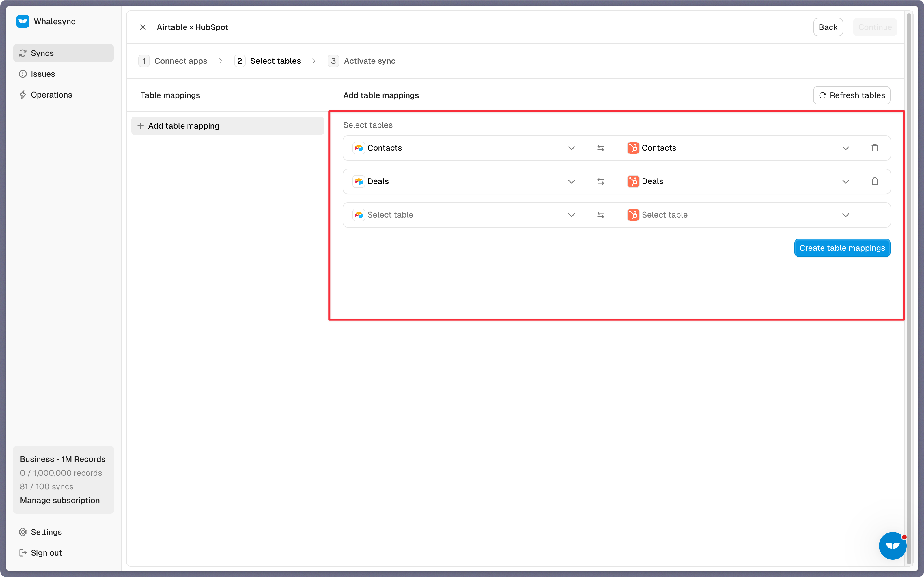Open empty HubSpot Select table dropdown
The width and height of the screenshot is (924, 577).
[x=738, y=215]
